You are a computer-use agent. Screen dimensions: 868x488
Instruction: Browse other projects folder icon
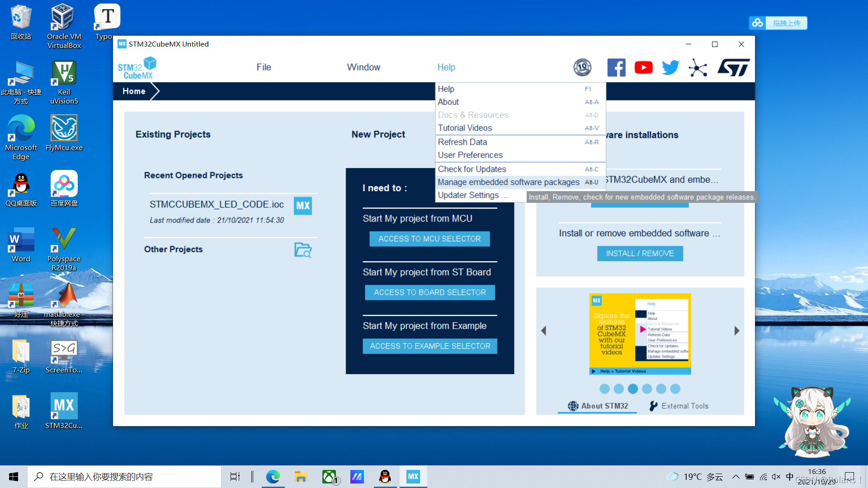[x=303, y=250]
